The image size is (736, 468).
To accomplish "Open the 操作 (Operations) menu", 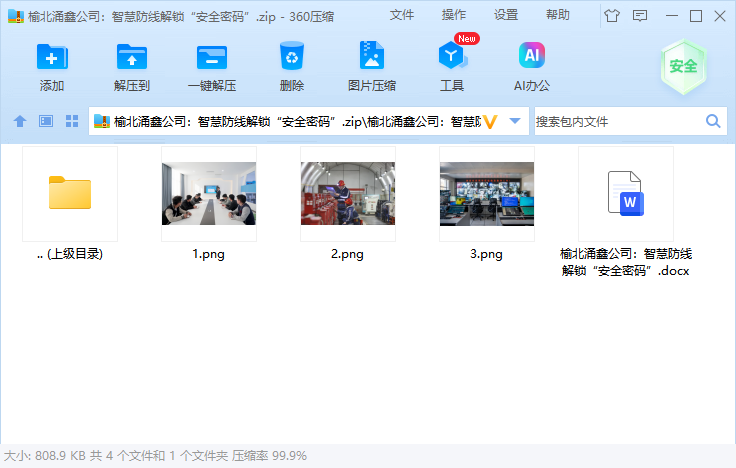I will click(454, 15).
